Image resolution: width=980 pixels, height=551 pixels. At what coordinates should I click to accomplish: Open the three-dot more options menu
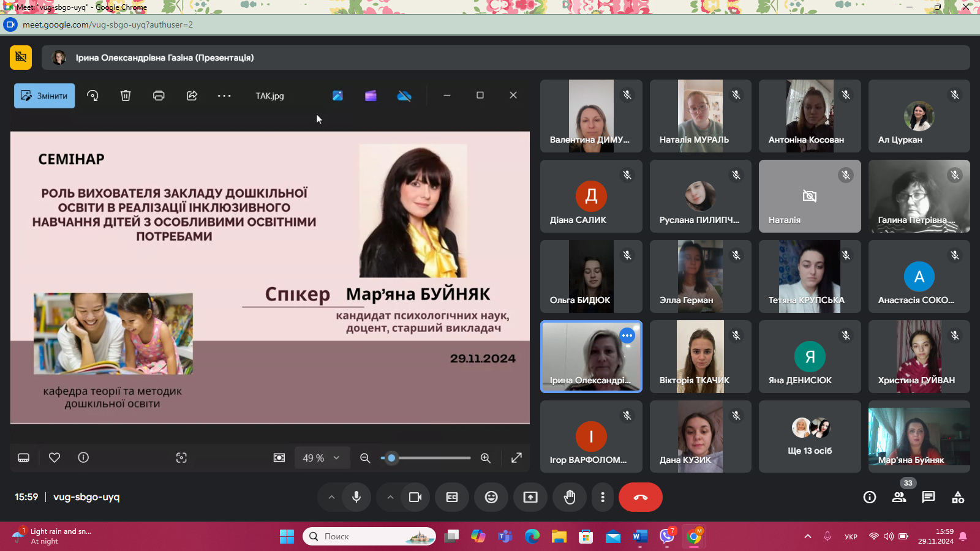click(x=603, y=497)
